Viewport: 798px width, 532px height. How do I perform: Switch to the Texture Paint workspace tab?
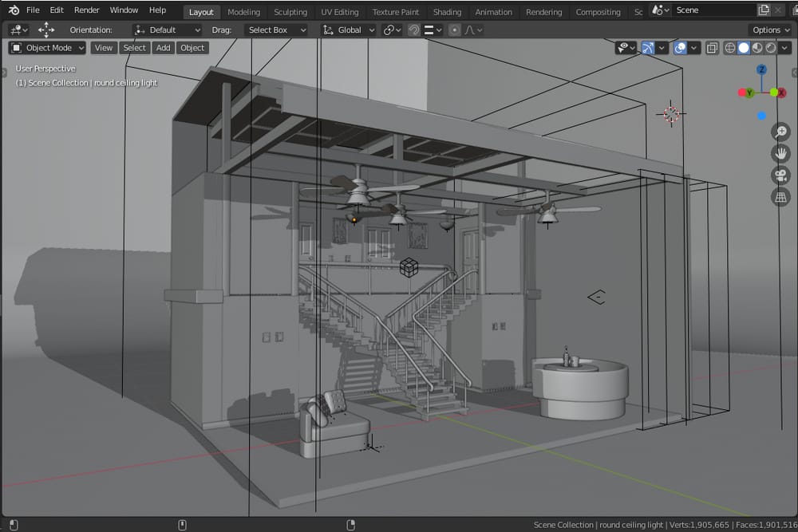(x=396, y=12)
